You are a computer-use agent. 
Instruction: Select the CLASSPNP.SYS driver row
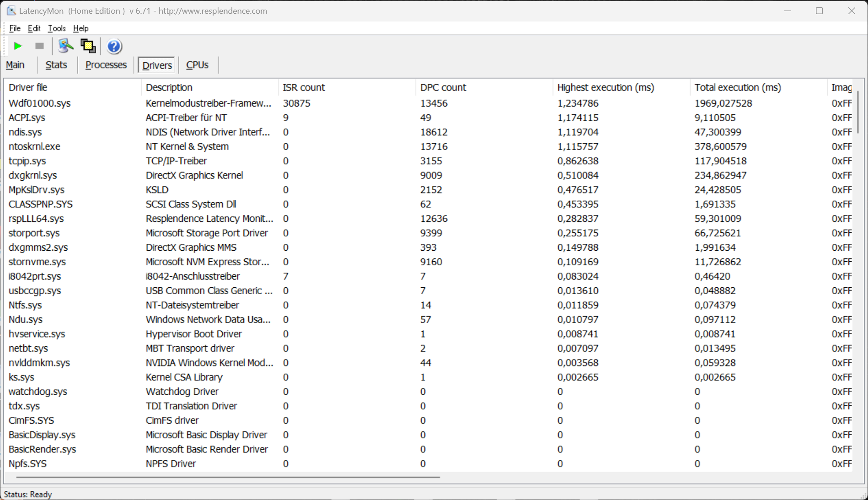pos(428,204)
